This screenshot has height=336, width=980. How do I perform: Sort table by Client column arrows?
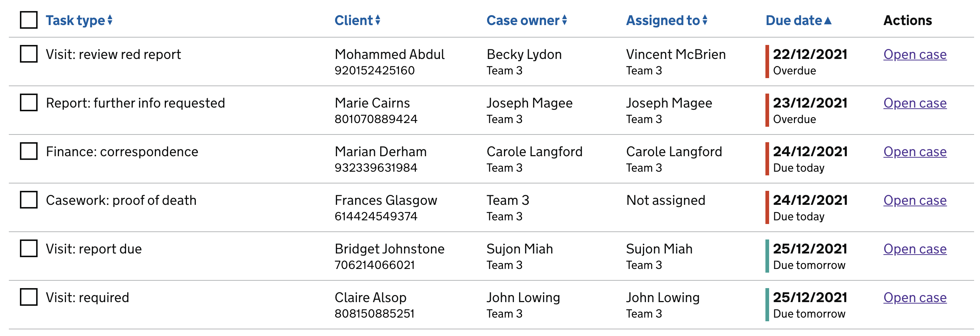pos(378,21)
